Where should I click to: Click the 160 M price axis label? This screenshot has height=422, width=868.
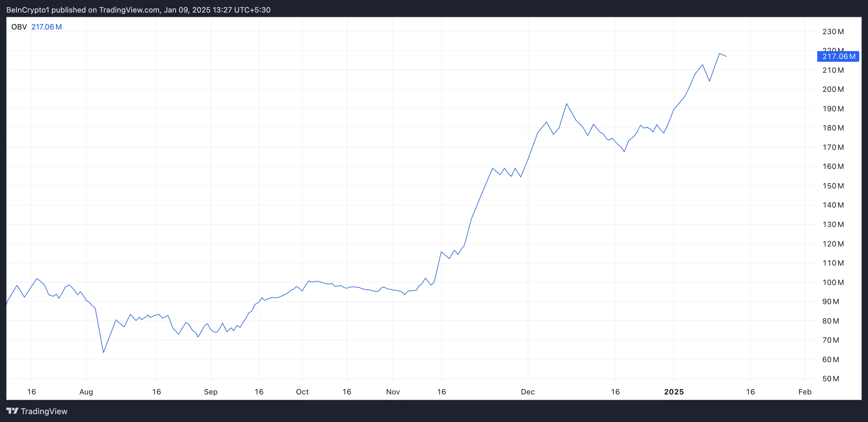[833, 166]
